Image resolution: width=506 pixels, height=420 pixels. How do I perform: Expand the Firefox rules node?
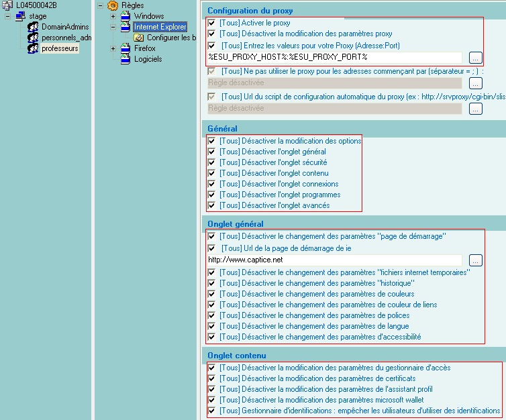[x=113, y=48]
